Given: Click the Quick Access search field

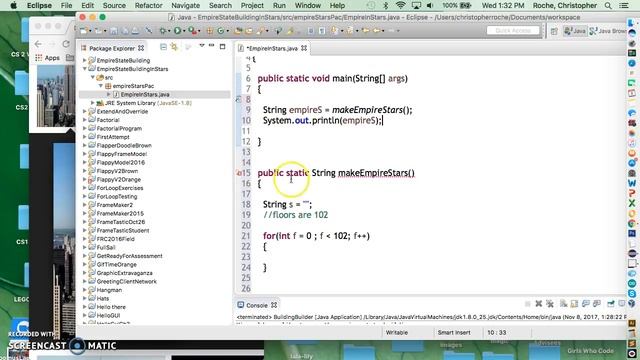Looking at the screenshot, I should [x=513, y=31].
